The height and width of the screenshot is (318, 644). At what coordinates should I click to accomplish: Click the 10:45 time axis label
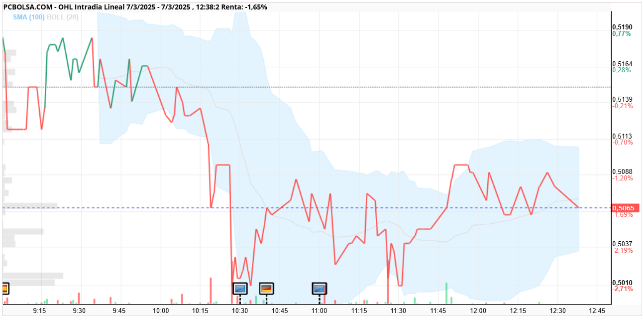point(280,311)
